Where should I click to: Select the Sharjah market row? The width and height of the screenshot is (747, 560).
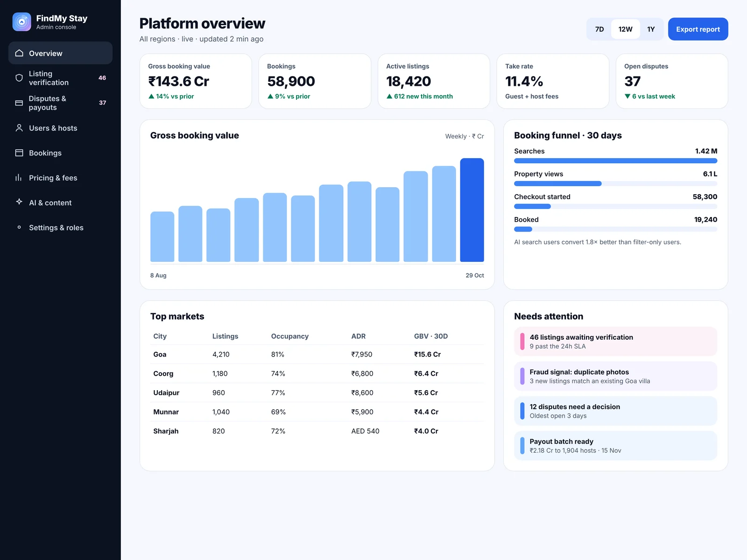[317, 431]
